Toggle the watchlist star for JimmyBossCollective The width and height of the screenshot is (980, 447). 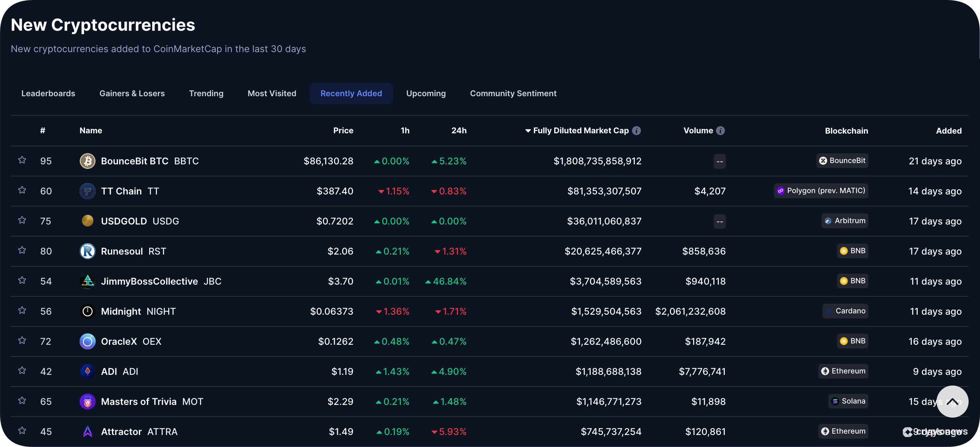[x=22, y=280]
